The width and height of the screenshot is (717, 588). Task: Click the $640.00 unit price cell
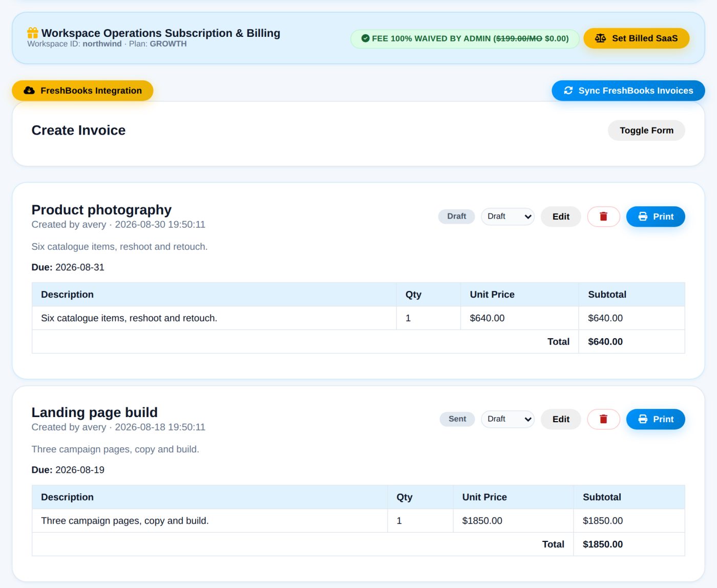pos(519,318)
